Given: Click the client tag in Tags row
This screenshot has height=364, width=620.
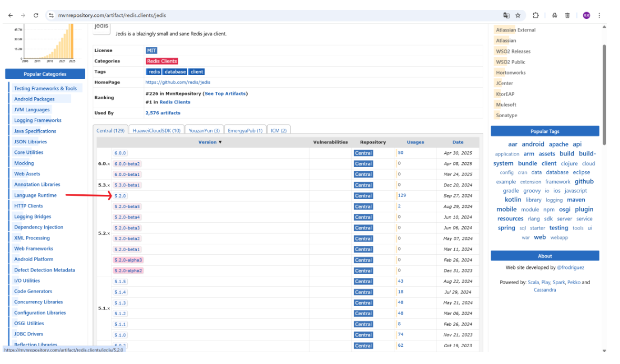Looking at the screenshot, I should pos(197,72).
